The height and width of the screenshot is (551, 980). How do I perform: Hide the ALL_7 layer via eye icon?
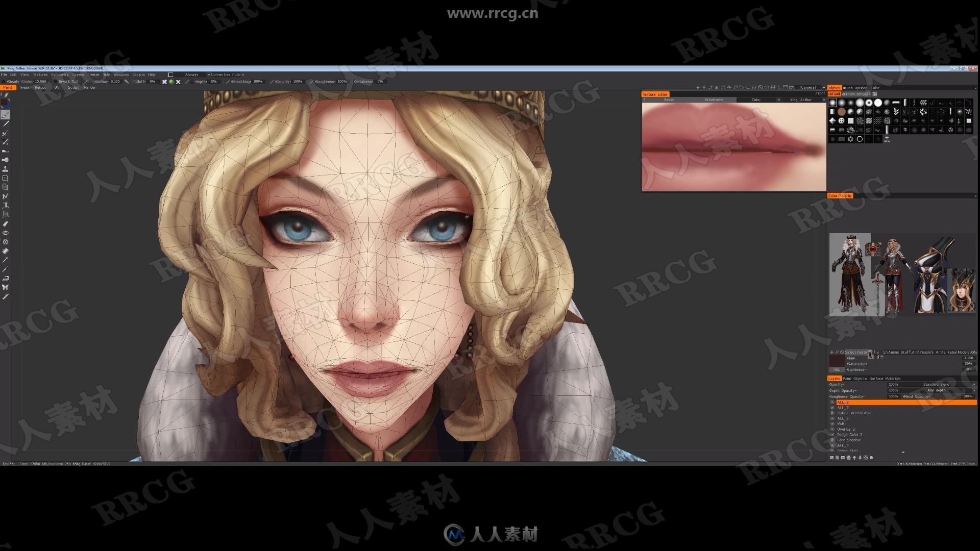point(832,408)
